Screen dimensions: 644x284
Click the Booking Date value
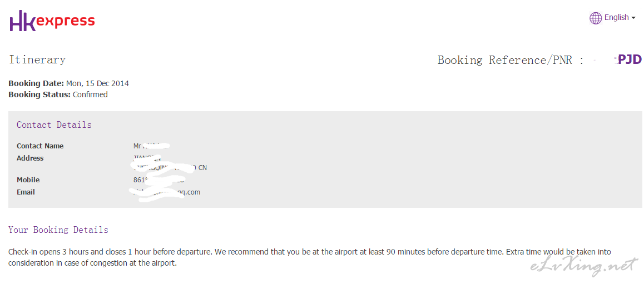(97, 84)
